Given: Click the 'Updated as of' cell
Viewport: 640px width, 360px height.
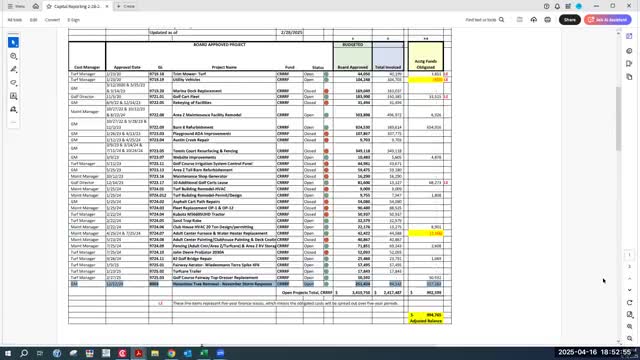Looking at the screenshot, I should coord(213,32).
